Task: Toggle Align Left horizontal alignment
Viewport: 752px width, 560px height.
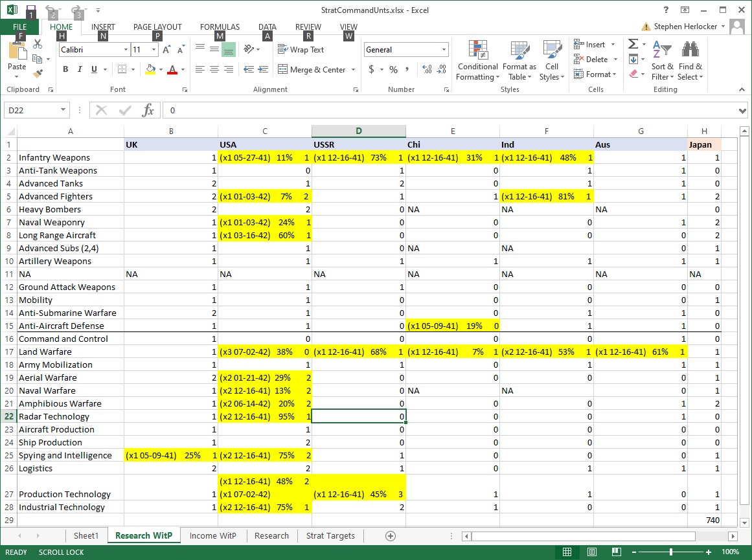Action: pos(200,69)
